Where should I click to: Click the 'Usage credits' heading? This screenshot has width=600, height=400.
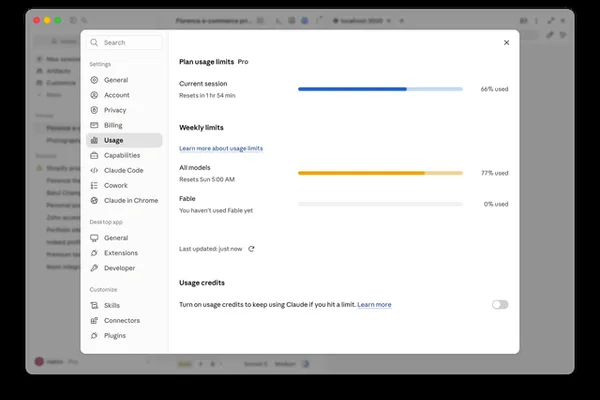click(202, 283)
